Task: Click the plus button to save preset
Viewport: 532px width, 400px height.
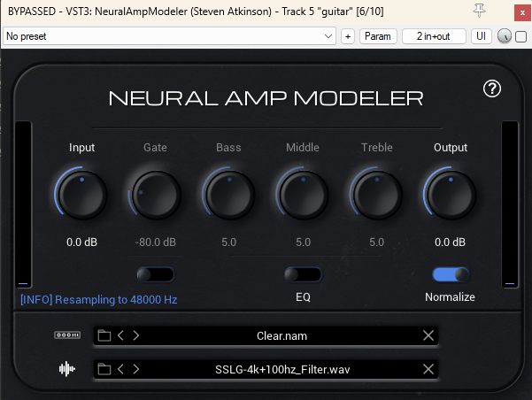Action: click(x=348, y=36)
